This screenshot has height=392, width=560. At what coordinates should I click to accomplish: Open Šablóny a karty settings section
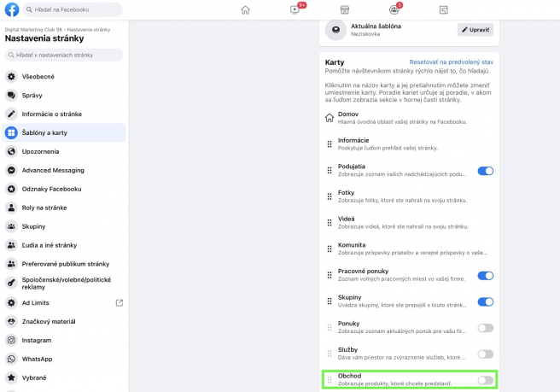point(64,132)
